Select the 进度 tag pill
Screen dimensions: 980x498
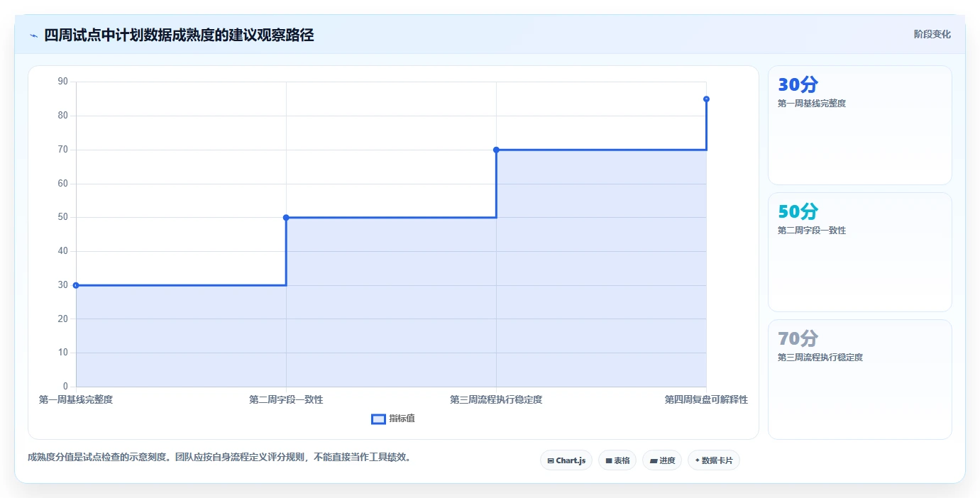tap(662, 460)
